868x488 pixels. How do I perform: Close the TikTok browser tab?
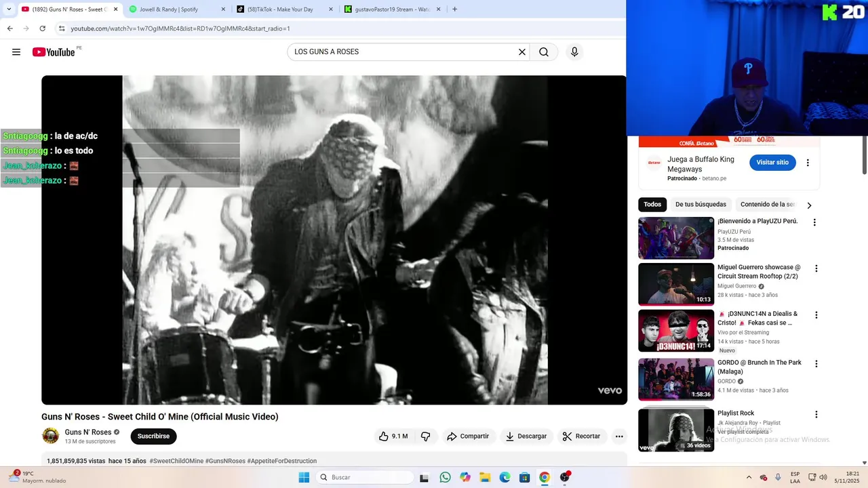[331, 9]
